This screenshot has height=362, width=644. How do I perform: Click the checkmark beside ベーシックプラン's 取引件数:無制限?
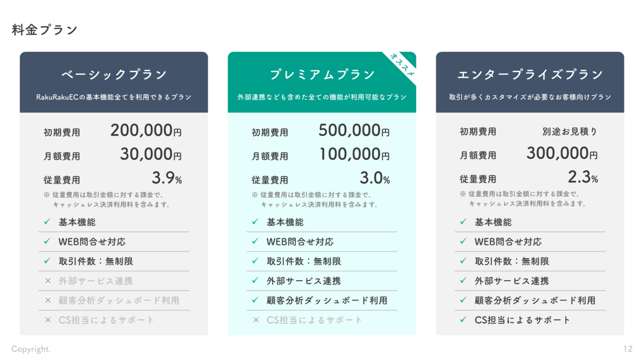tap(47, 261)
